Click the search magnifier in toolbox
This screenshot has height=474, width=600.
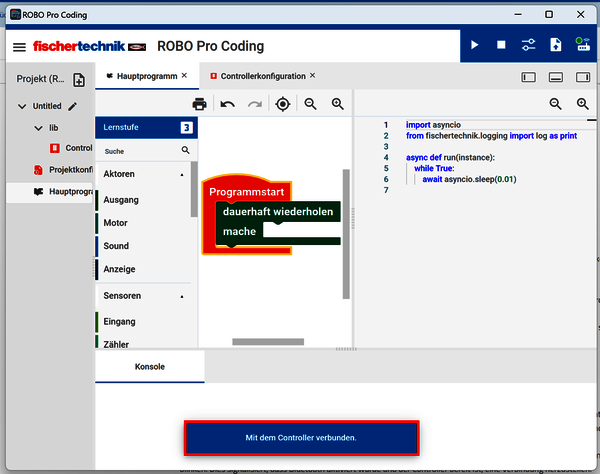[x=186, y=150]
